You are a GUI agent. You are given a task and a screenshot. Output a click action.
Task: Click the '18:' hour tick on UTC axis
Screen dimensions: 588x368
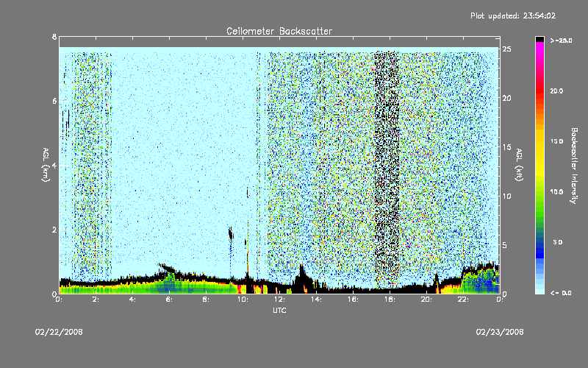click(x=390, y=300)
